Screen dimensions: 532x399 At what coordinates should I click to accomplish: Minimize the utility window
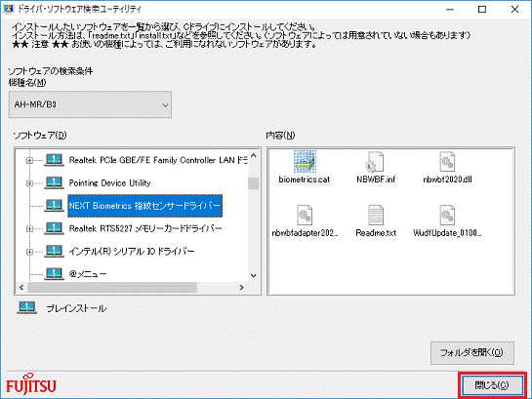coord(450,9)
